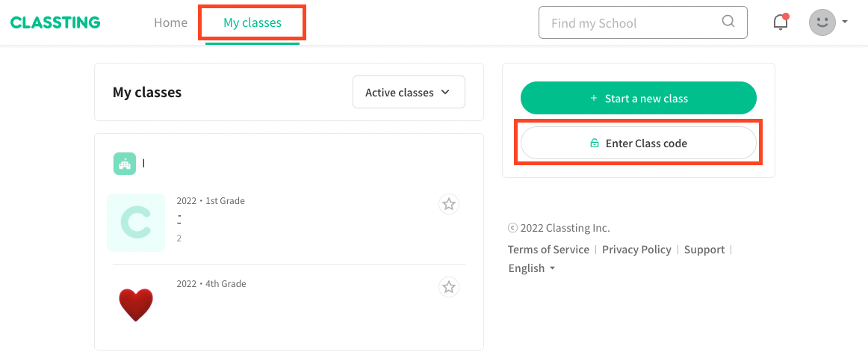Go to the Home tab
Viewport: 868px width, 358px height.
point(170,22)
